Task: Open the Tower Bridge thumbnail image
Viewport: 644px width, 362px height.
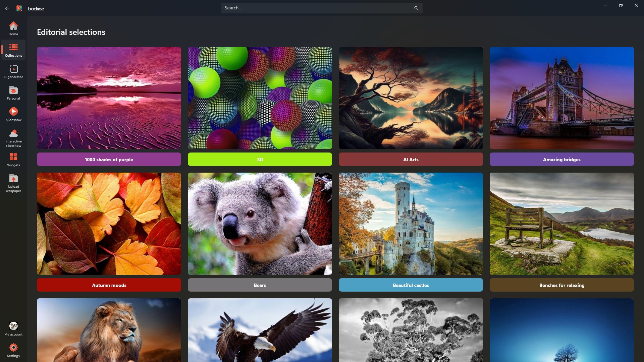Action: (x=562, y=98)
